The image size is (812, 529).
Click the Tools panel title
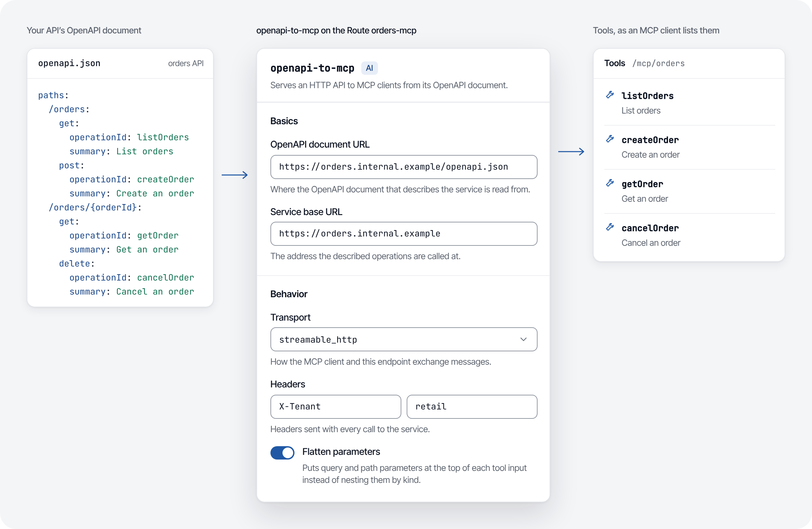614,63
